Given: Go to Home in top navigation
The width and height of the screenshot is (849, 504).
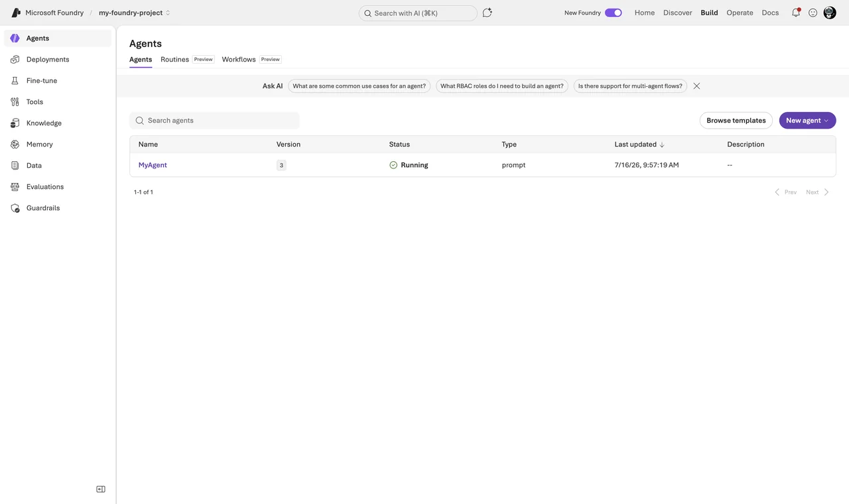Looking at the screenshot, I should pyautogui.click(x=645, y=13).
